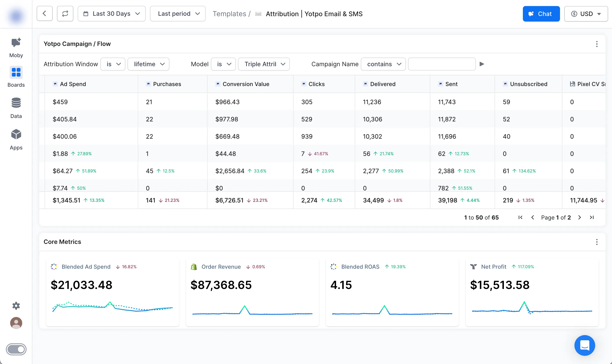Sort by Conversion Value column header
The height and width of the screenshot is (364, 612).
tap(246, 84)
